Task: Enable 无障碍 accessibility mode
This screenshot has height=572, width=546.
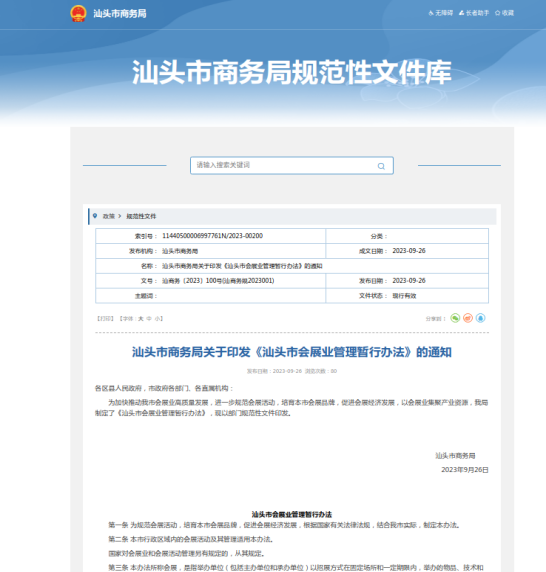Action: point(441,13)
